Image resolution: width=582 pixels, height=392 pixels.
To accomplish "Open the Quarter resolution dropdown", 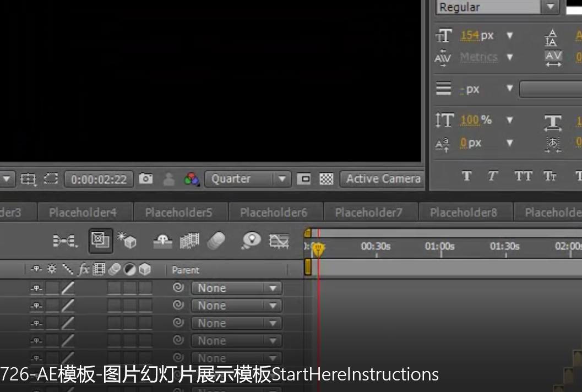I will click(x=248, y=179).
